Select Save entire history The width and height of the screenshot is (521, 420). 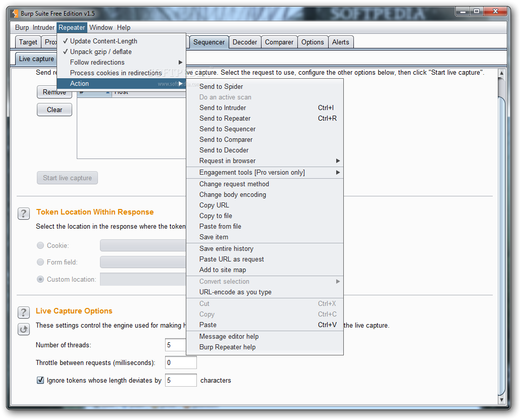point(265,249)
